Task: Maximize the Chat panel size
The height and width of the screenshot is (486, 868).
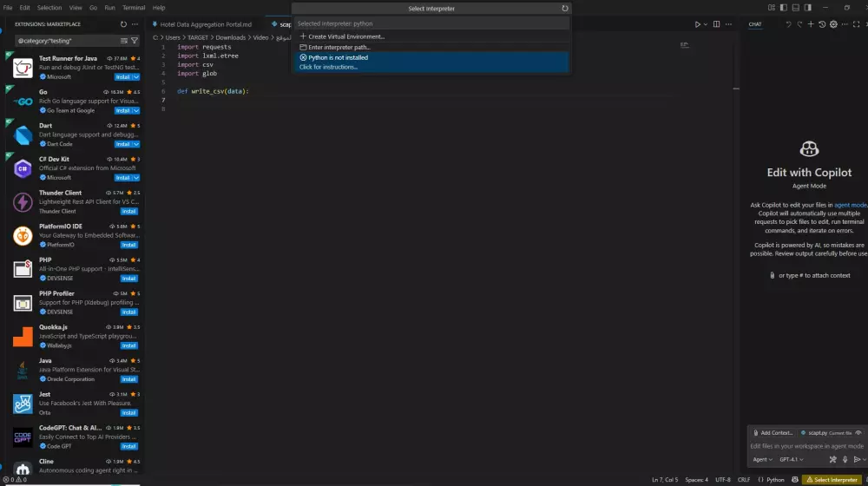Action: [x=857, y=24]
